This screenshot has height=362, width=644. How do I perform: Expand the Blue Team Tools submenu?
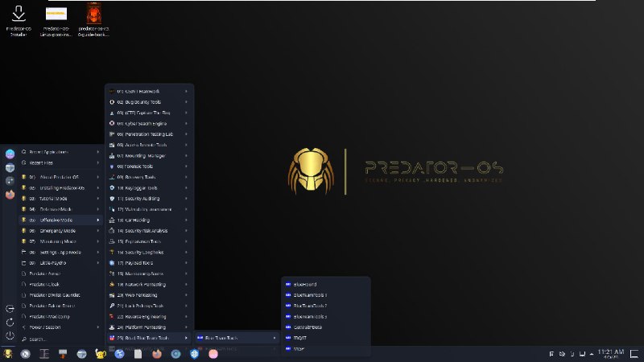pos(237,338)
